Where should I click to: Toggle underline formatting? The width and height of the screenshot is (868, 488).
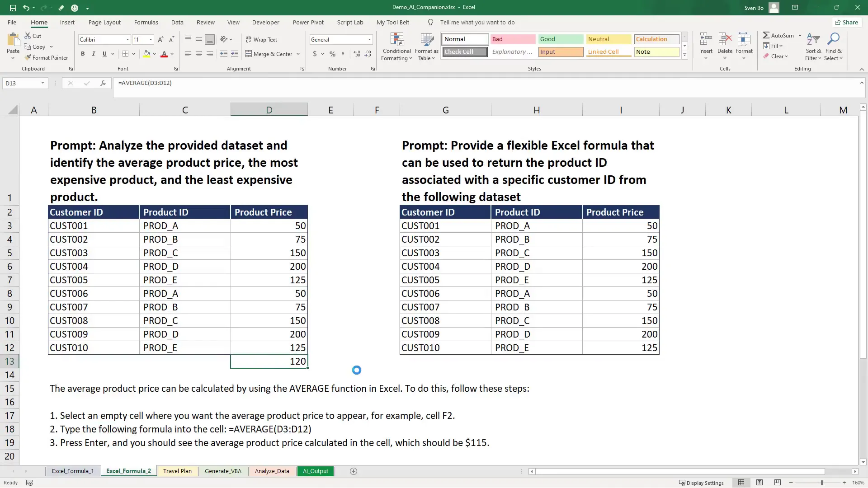(x=104, y=54)
